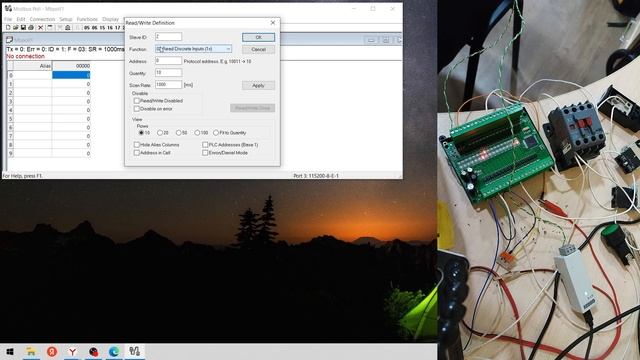Close the Read/Write Definition dialog
The image size is (640, 360).
coord(273,23)
